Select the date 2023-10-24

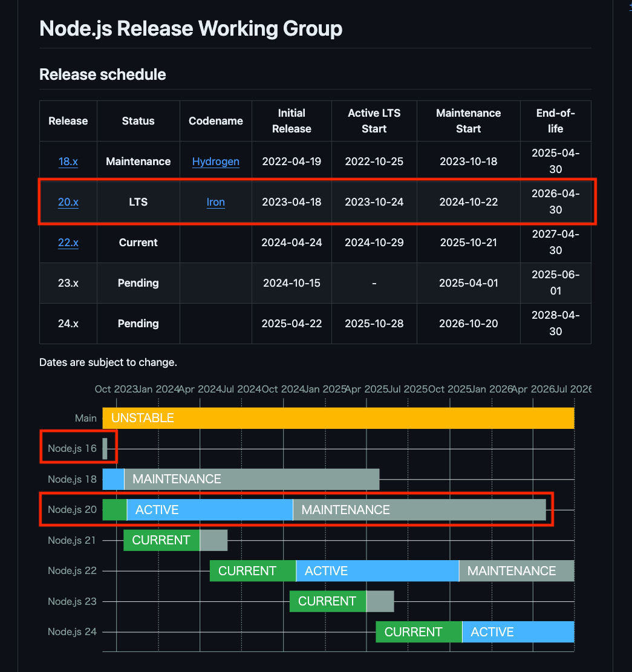[x=374, y=202]
